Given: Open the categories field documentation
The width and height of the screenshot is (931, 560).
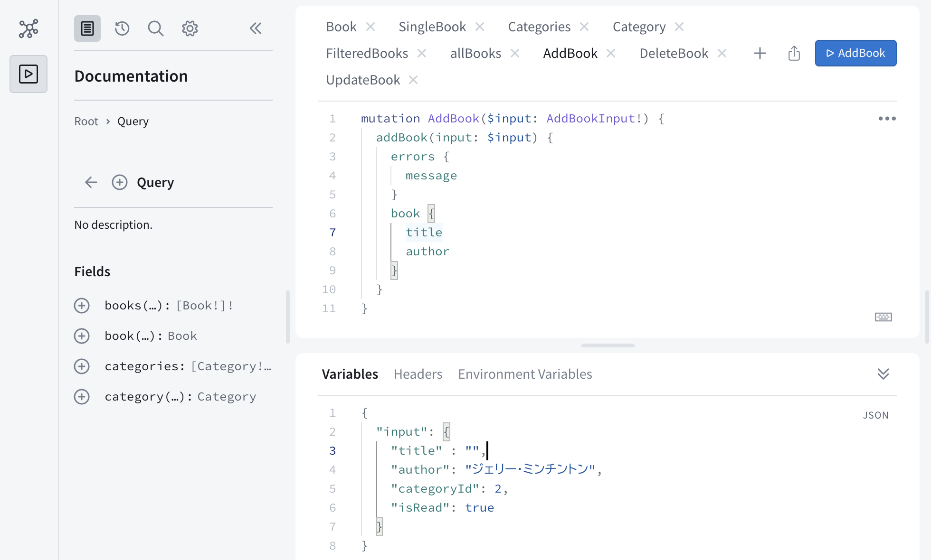Looking at the screenshot, I should coord(188,366).
